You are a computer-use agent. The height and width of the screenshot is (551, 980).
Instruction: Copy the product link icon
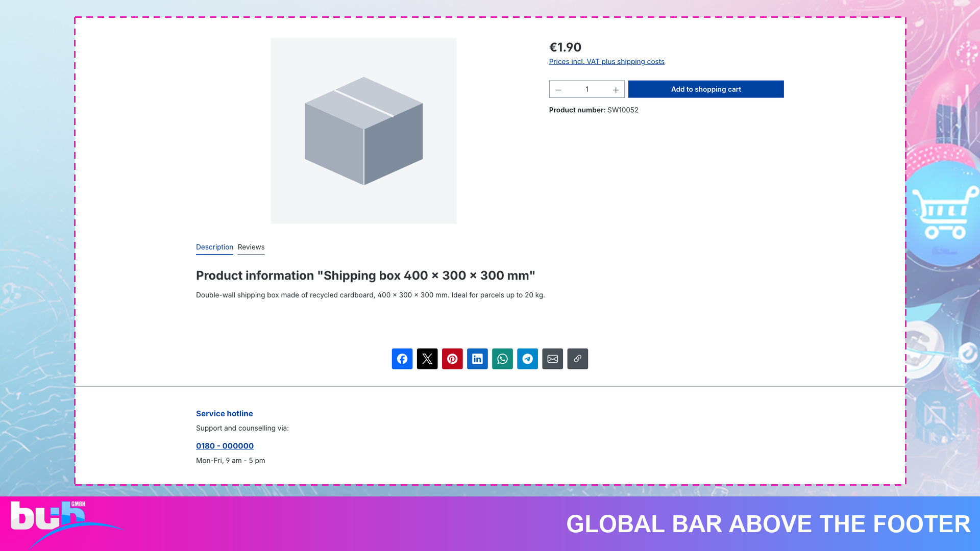click(x=577, y=359)
